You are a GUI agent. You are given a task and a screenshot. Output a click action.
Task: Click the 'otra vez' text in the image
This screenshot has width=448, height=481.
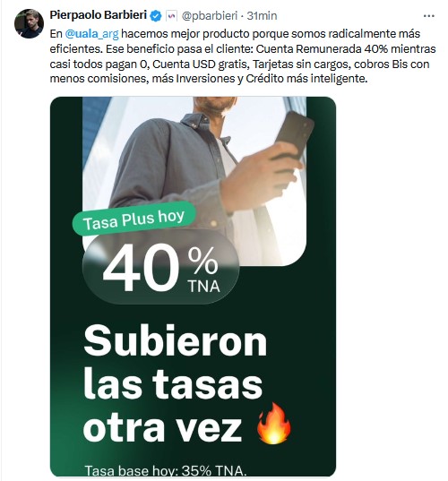coord(163,427)
